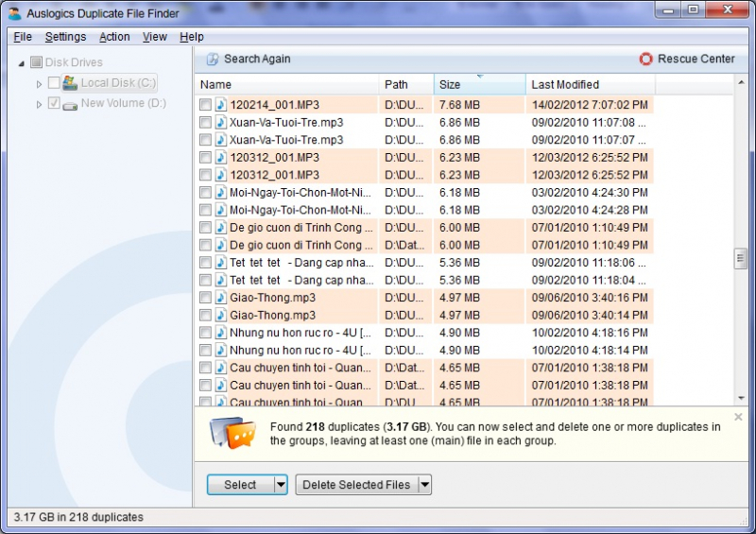Expand the Local Disk (C:) node

39,84
